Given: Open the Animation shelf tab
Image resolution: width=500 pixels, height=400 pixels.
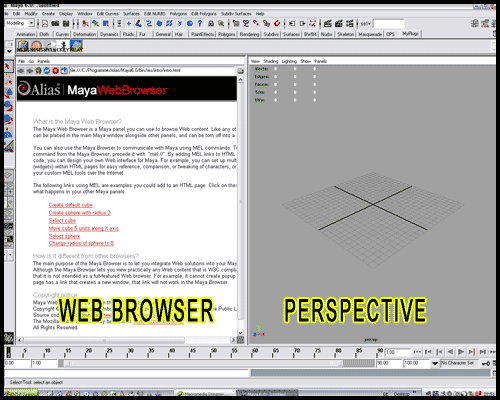Looking at the screenshot, I should coord(26,34).
